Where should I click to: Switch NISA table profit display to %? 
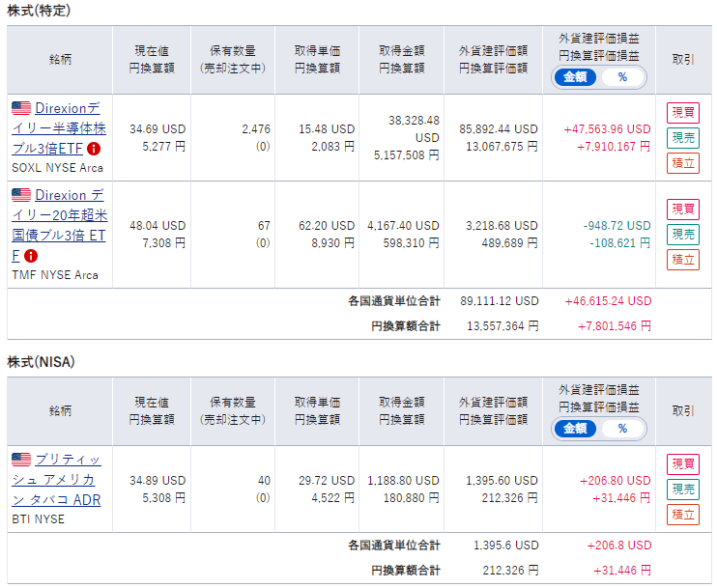coord(622,429)
